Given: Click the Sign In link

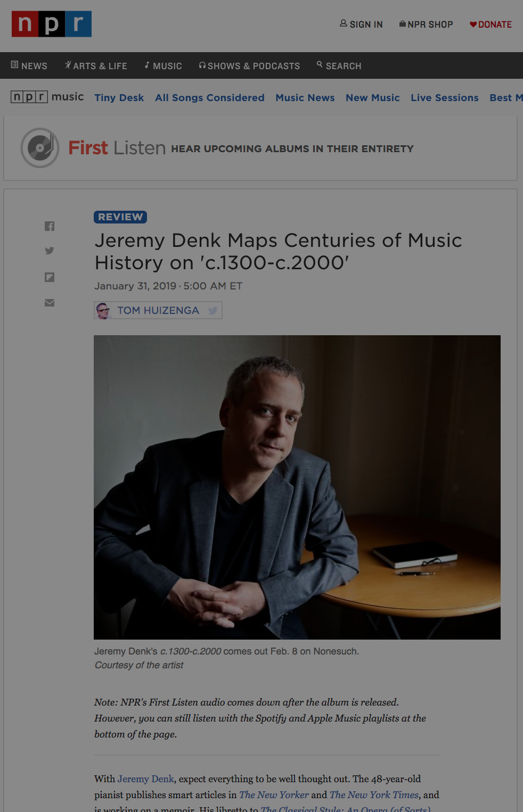Looking at the screenshot, I should 361,24.
